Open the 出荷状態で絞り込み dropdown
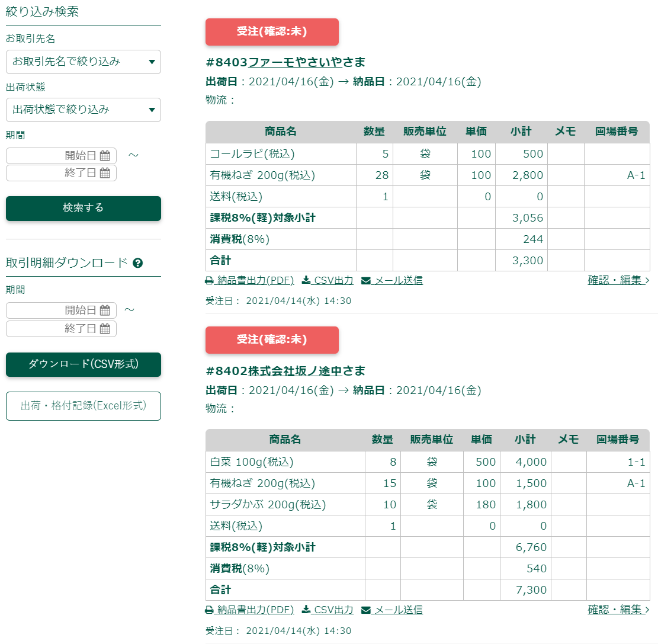658x644 pixels. (83, 110)
